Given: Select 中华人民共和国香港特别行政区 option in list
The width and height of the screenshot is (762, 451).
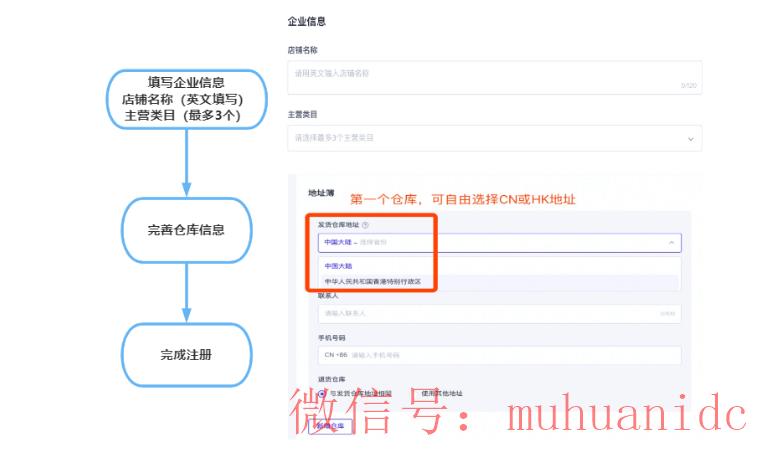Looking at the screenshot, I should [x=500, y=282].
